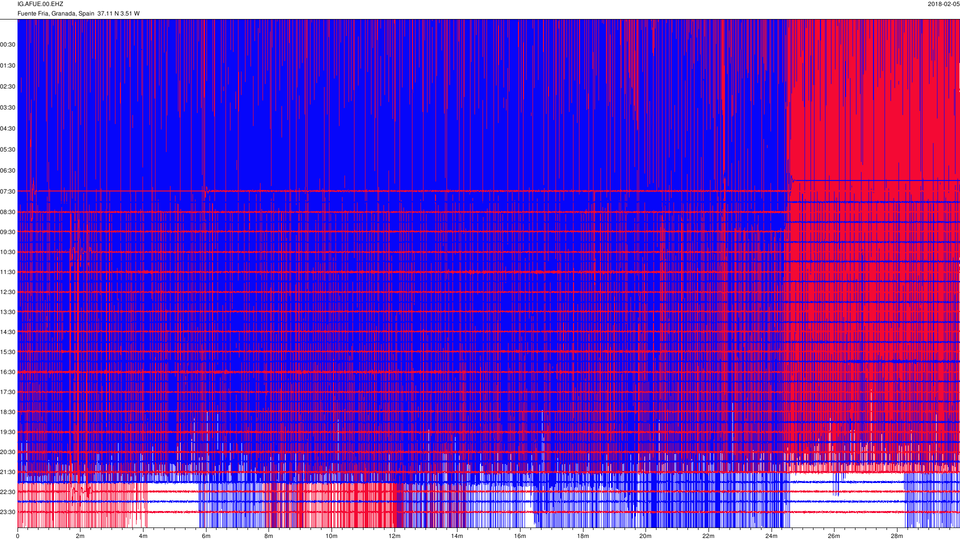This screenshot has height=540, width=960.
Task: Pick the 21:30 time row label
Action: pyautogui.click(x=8, y=472)
